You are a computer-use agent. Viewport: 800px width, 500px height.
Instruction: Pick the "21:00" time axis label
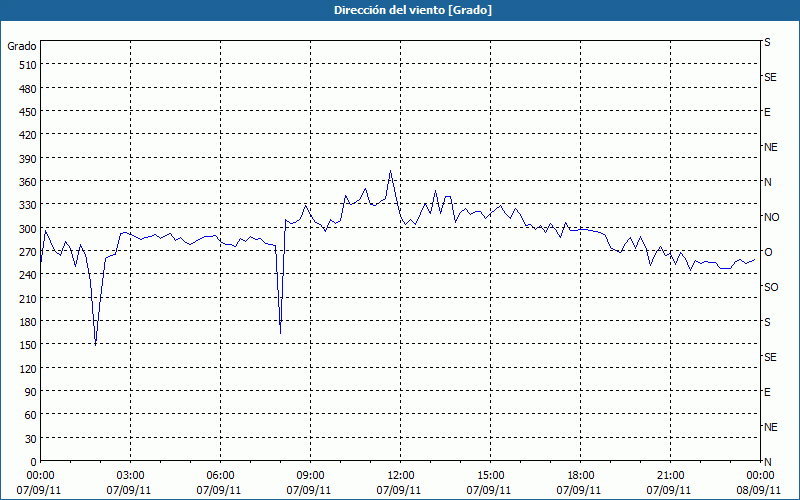670,476
